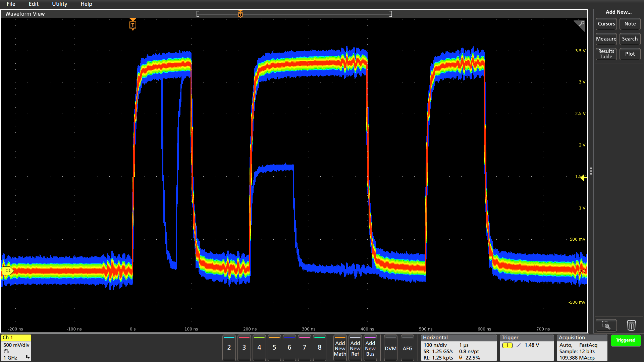The image size is (644, 362).
Task: Open the Horizontal settings badge
Action: 458,348
